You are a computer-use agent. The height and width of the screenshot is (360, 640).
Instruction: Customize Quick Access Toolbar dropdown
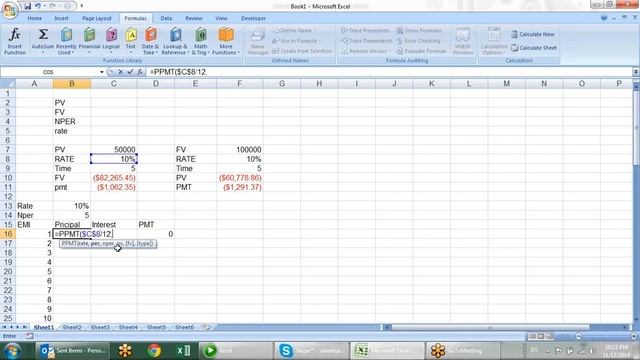[82, 6]
